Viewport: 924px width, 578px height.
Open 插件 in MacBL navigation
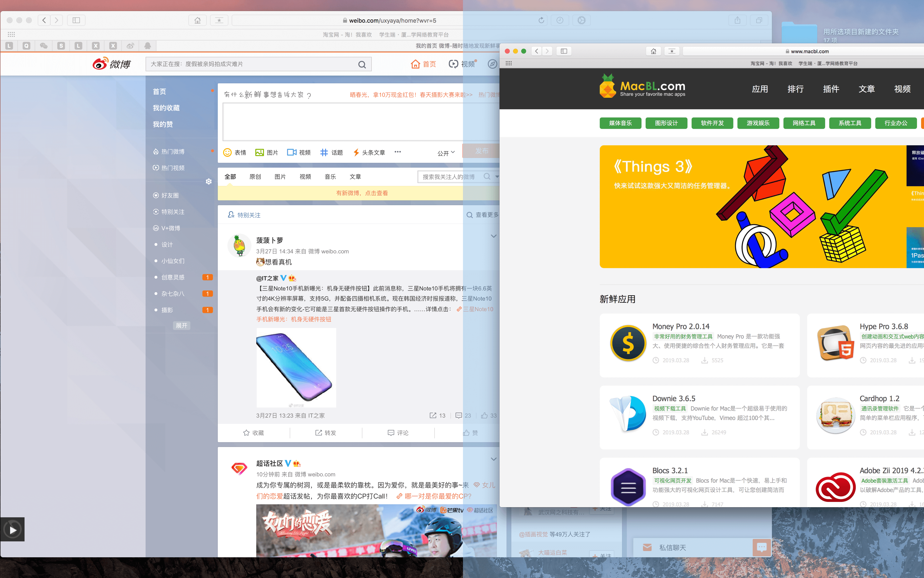(831, 89)
